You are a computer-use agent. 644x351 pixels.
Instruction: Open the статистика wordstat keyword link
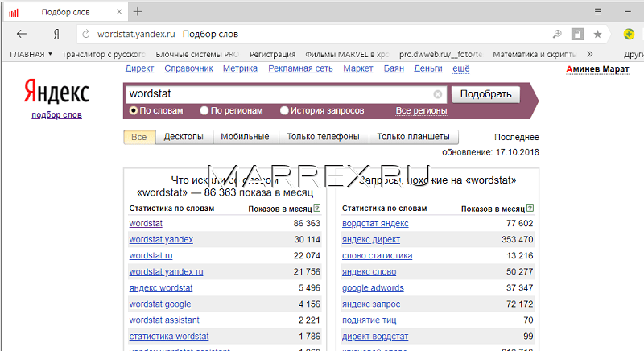169,337
